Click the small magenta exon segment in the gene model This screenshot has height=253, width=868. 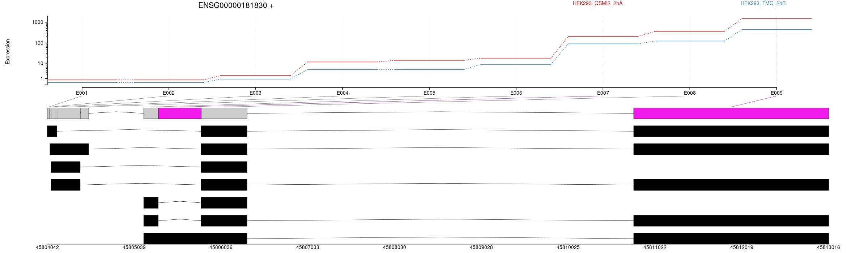click(180, 113)
